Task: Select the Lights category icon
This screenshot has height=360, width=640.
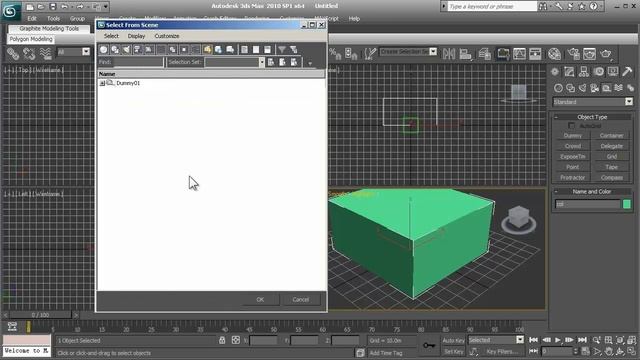Action: tap(582, 88)
